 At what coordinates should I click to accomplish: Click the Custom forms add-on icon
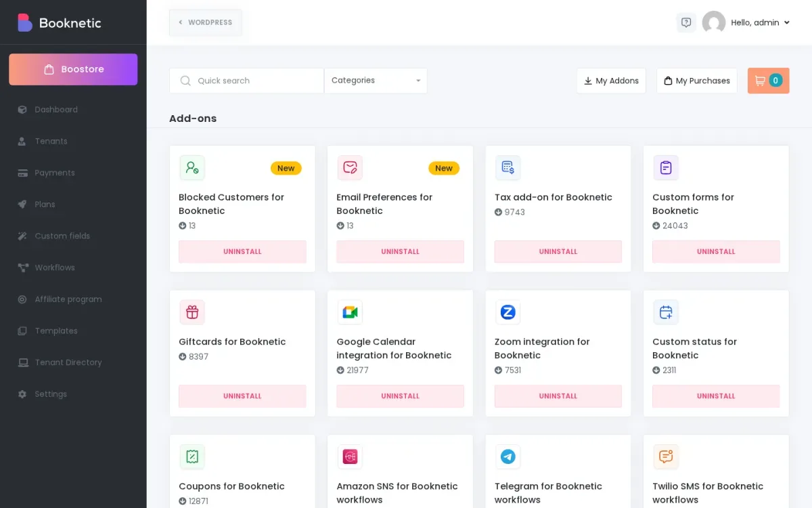point(666,167)
